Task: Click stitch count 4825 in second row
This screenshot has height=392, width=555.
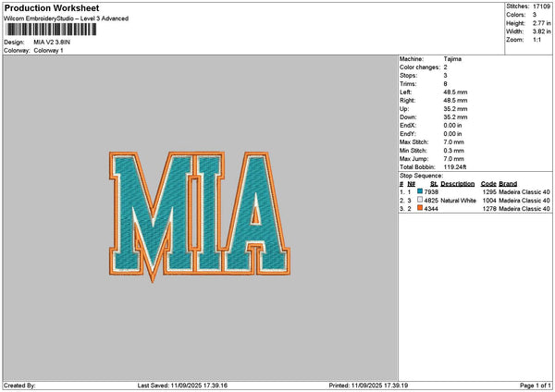Action: coord(431,201)
